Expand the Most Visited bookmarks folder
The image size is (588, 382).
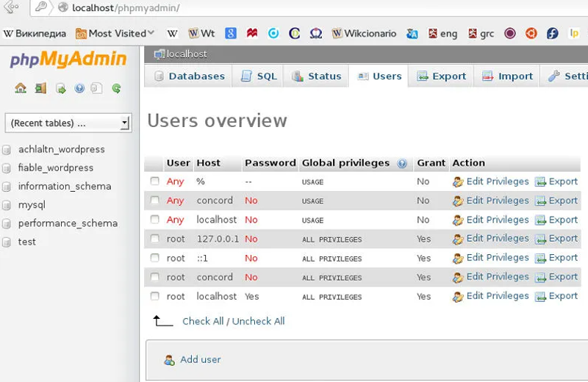click(116, 33)
